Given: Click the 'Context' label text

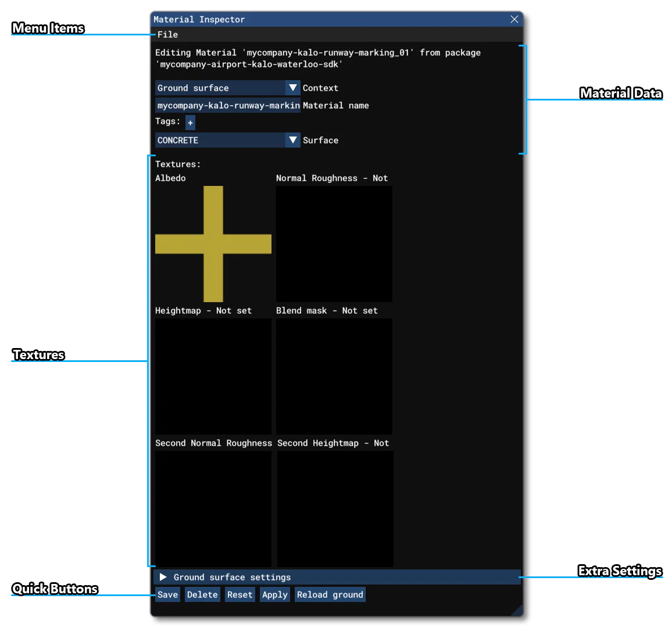Looking at the screenshot, I should tap(320, 88).
